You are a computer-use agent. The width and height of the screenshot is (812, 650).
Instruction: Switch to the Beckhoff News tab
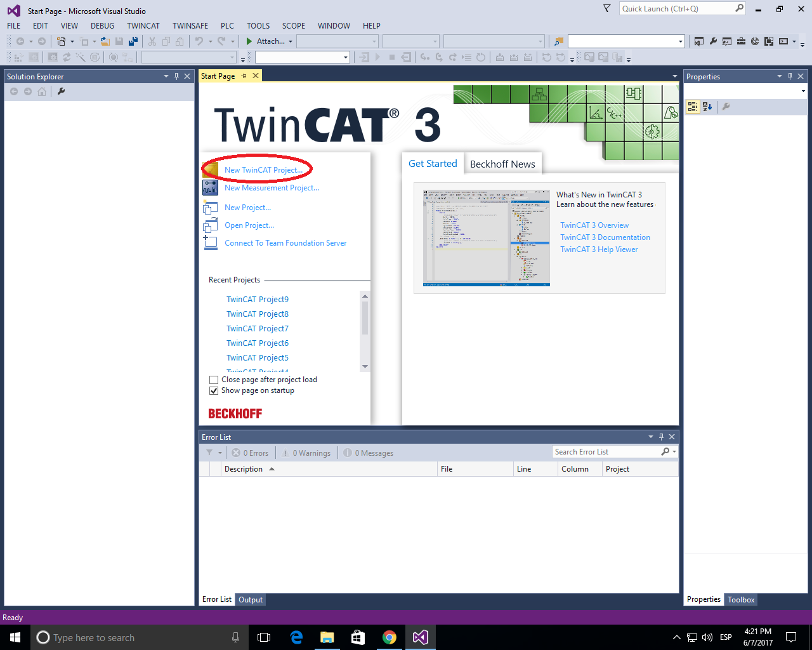pyautogui.click(x=503, y=163)
